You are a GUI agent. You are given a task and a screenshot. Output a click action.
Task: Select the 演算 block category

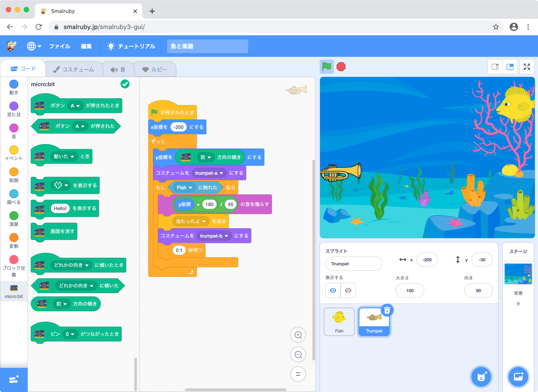click(14, 219)
